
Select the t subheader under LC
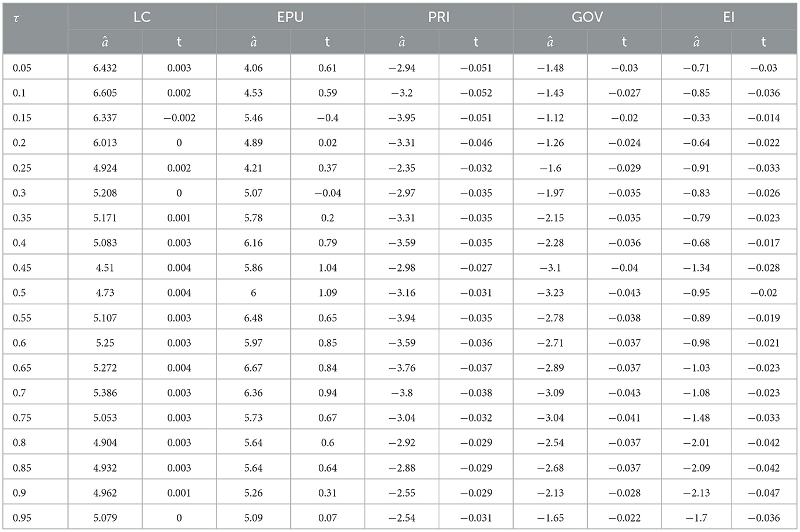point(179,42)
